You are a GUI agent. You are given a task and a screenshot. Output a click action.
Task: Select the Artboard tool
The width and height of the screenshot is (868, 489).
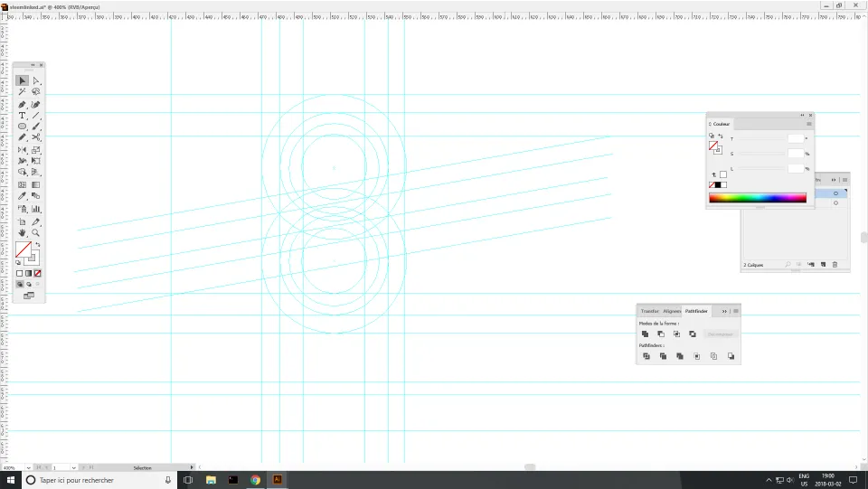tap(22, 221)
